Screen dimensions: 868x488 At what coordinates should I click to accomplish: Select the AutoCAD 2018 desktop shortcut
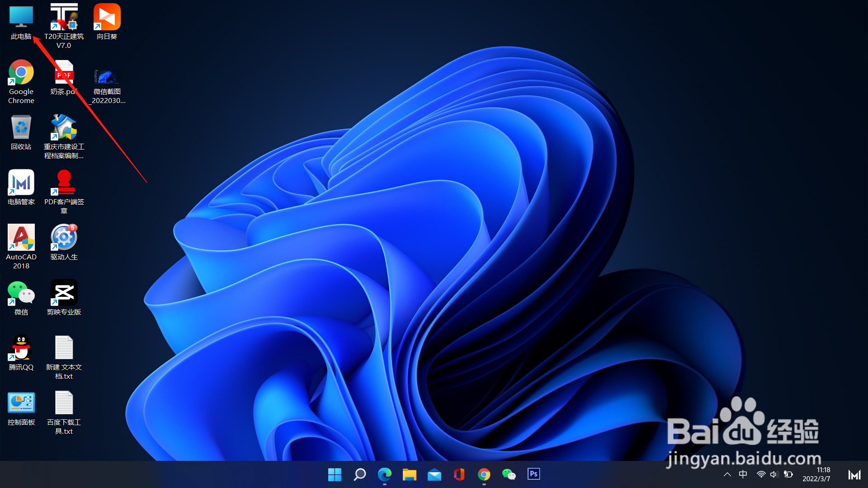coord(21,238)
